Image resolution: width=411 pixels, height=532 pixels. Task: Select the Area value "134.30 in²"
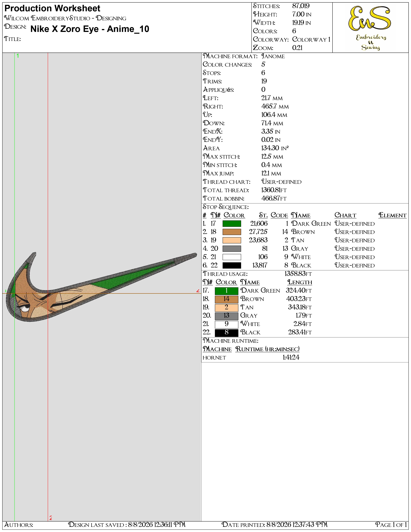[275, 148]
